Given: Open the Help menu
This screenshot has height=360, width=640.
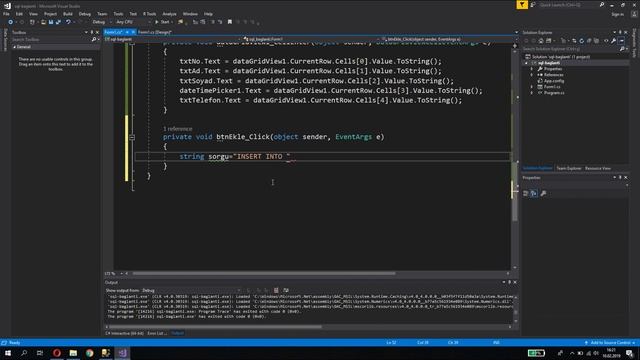Looking at the screenshot, I should [208, 14].
